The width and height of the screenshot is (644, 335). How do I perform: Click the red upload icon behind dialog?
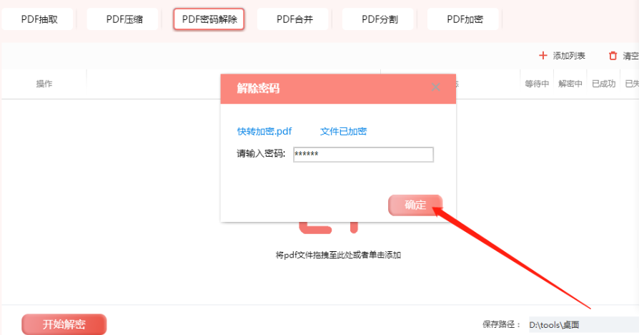[x=329, y=228]
